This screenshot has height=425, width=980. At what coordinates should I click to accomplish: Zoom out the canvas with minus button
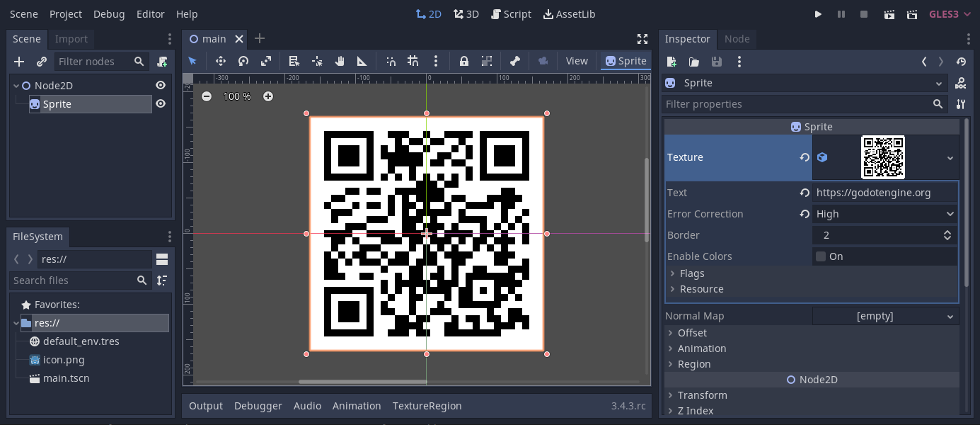pos(207,96)
